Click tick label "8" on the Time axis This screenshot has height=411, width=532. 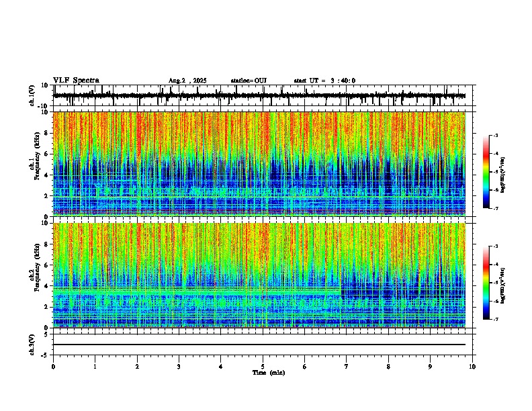click(x=388, y=367)
